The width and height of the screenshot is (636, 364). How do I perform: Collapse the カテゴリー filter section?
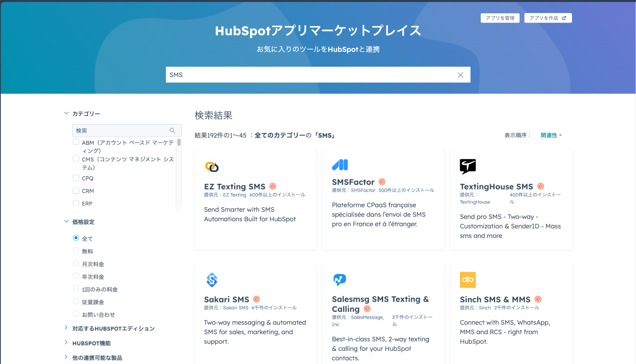coord(66,113)
